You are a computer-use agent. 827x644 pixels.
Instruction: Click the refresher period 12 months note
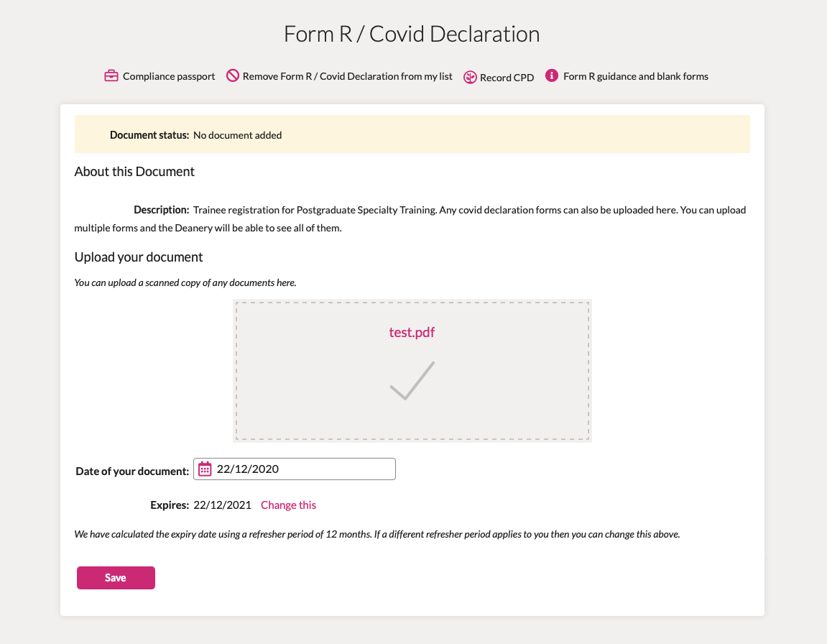(377, 534)
